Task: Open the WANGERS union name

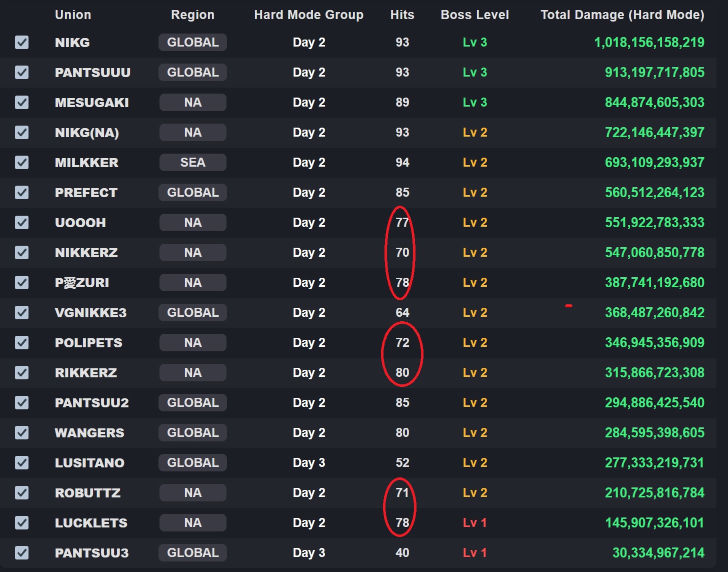Action: pos(89,433)
